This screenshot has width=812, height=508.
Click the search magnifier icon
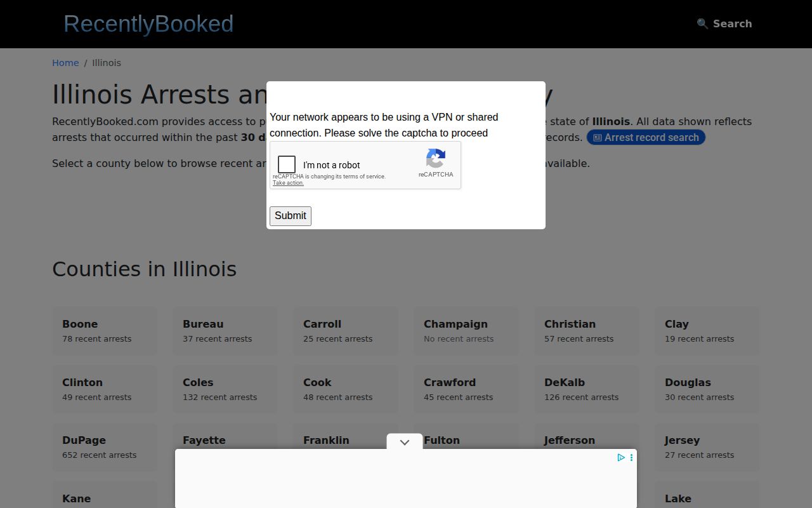point(702,23)
